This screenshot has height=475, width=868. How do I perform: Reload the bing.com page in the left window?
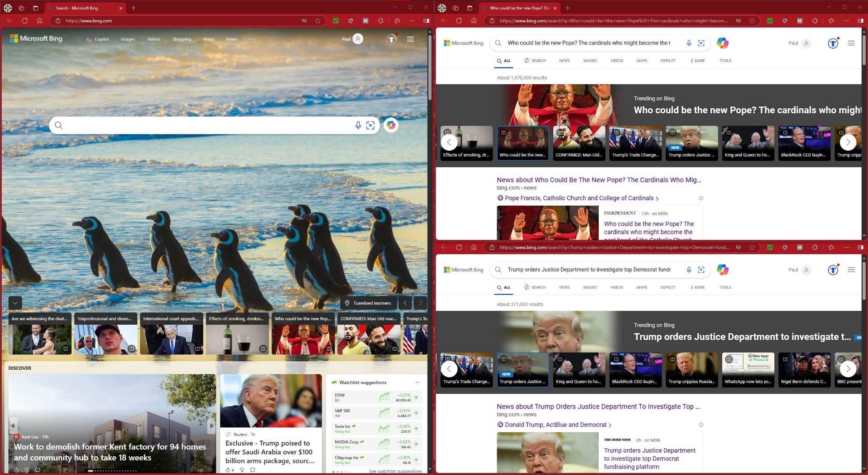[x=25, y=21]
